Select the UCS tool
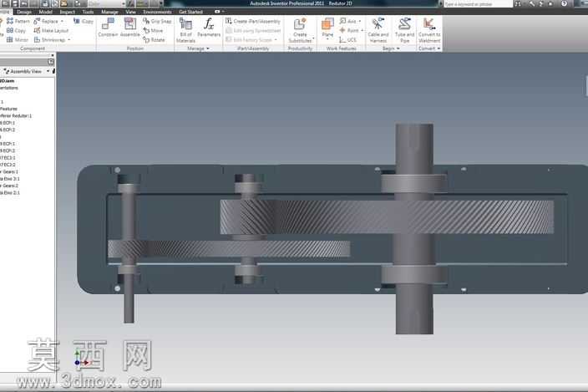 pyautogui.click(x=347, y=39)
